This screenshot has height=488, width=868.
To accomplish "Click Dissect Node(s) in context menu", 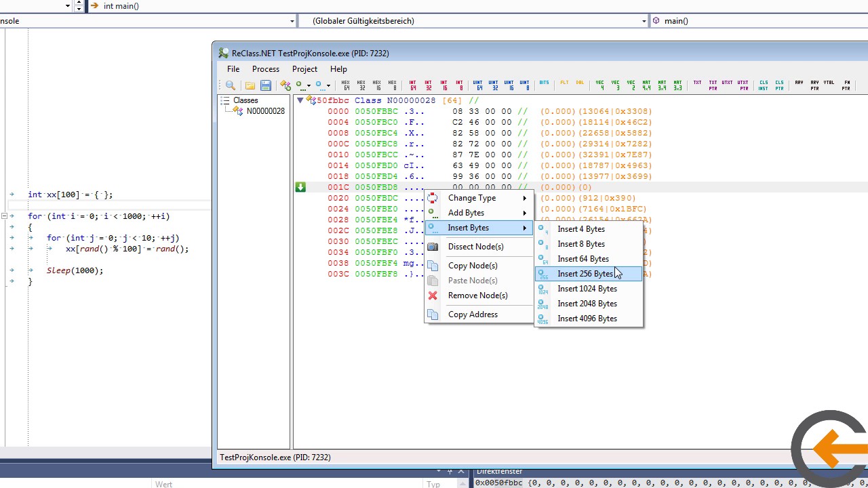I will point(479,247).
